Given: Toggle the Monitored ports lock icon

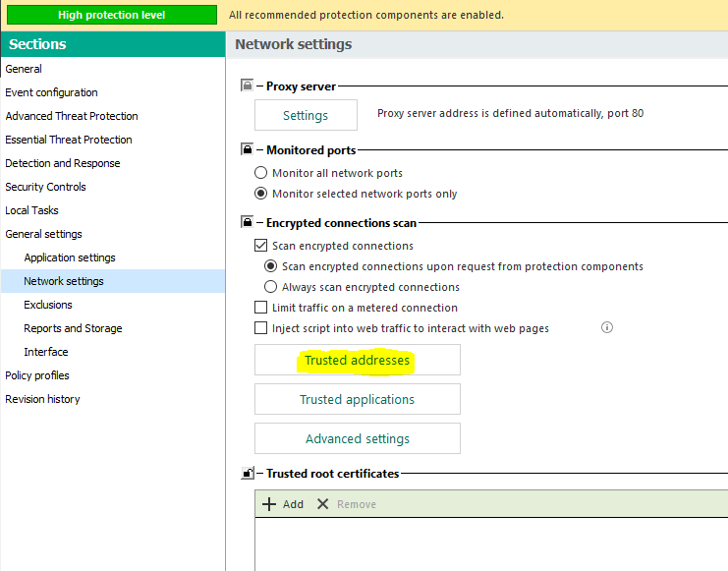Looking at the screenshot, I should coord(248,150).
